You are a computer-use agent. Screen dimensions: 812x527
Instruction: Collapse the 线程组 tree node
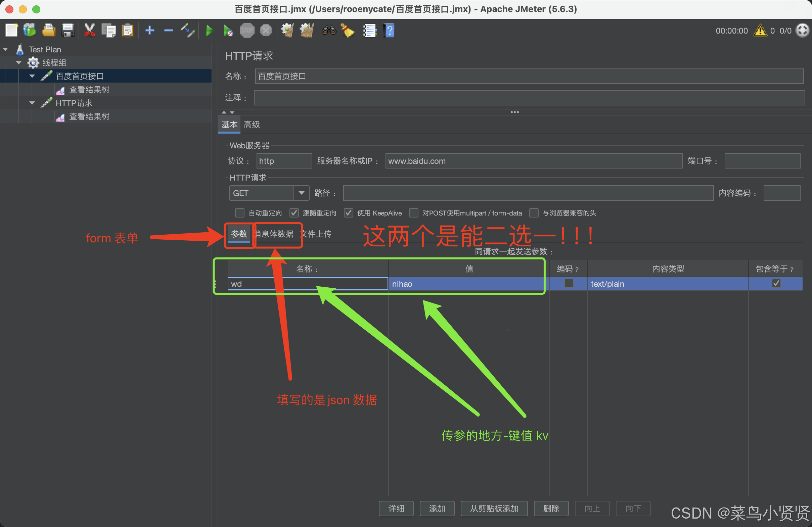(x=18, y=62)
